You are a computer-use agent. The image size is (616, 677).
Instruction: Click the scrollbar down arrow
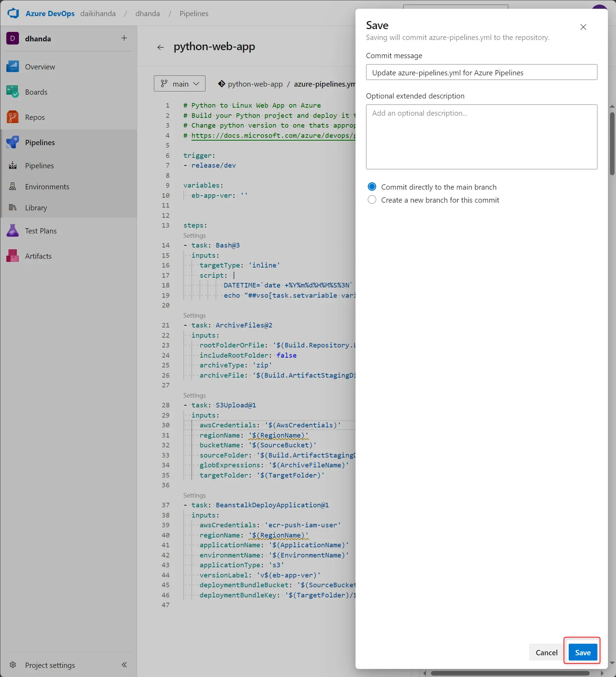[612, 663]
